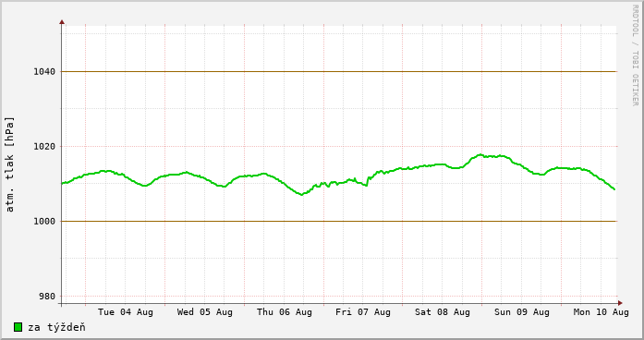This screenshot has height=340, width=644.
Task: Click the green legend swatch for za týždeň
Action: [18, 327]
